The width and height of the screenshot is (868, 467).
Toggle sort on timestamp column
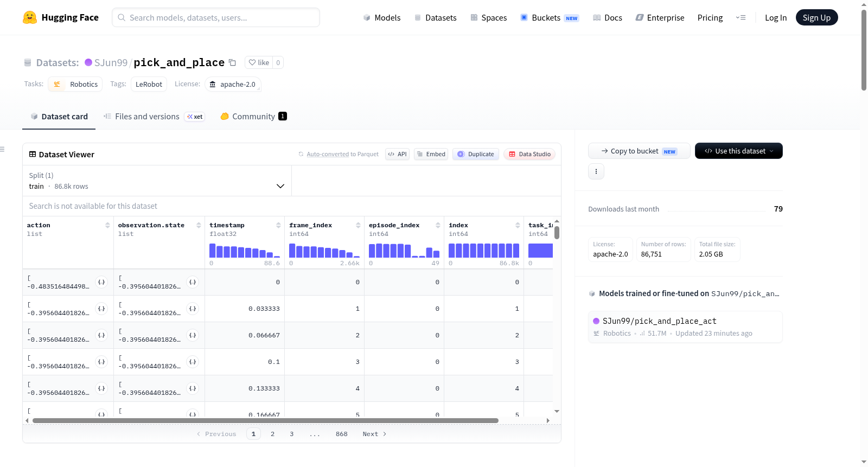click(278, 225)
